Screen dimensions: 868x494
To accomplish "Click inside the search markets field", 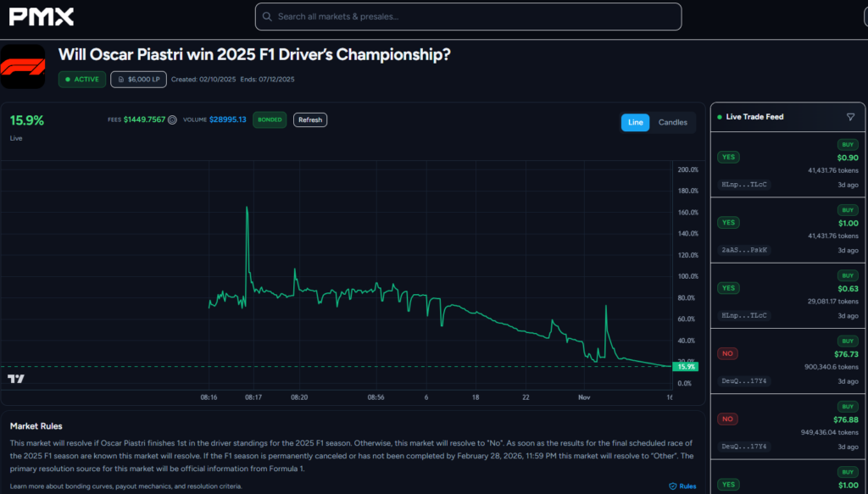I will pos(468,16).
